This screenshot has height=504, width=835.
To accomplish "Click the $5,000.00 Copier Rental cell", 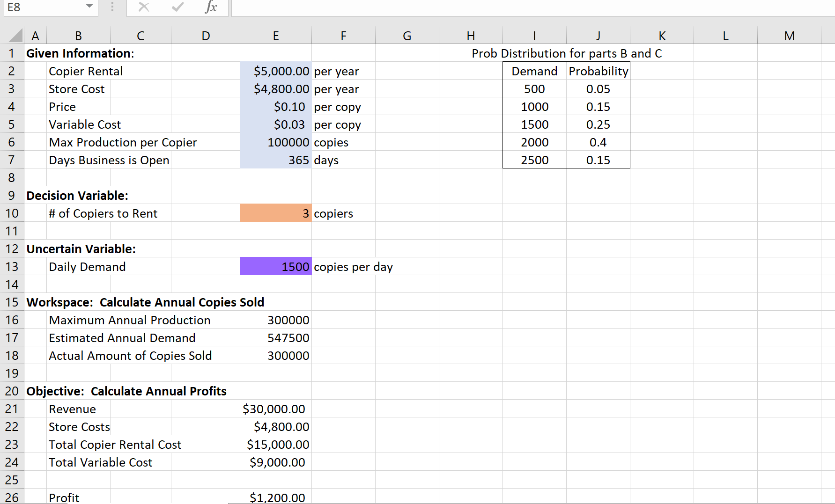I will (x=275, y=71).
